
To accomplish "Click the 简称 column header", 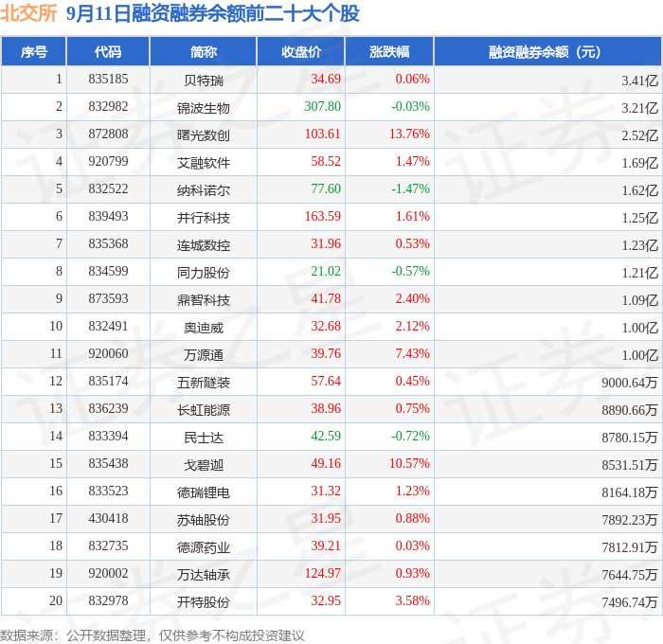I will point(204,52).
